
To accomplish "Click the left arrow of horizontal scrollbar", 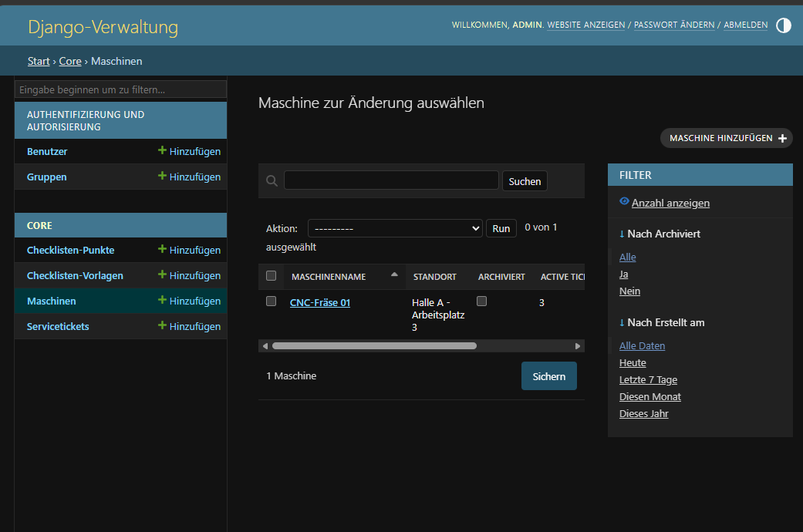I will [265, 346].
